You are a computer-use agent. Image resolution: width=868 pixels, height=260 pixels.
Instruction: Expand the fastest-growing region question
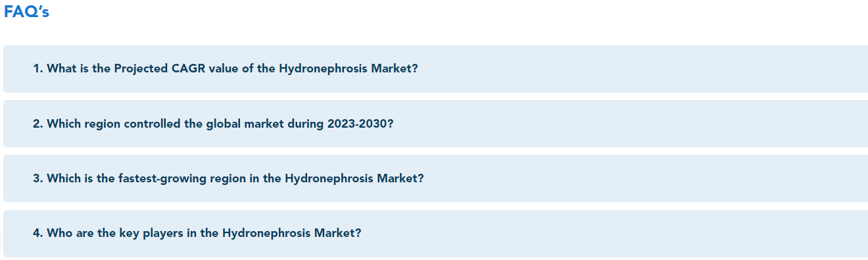435,178
